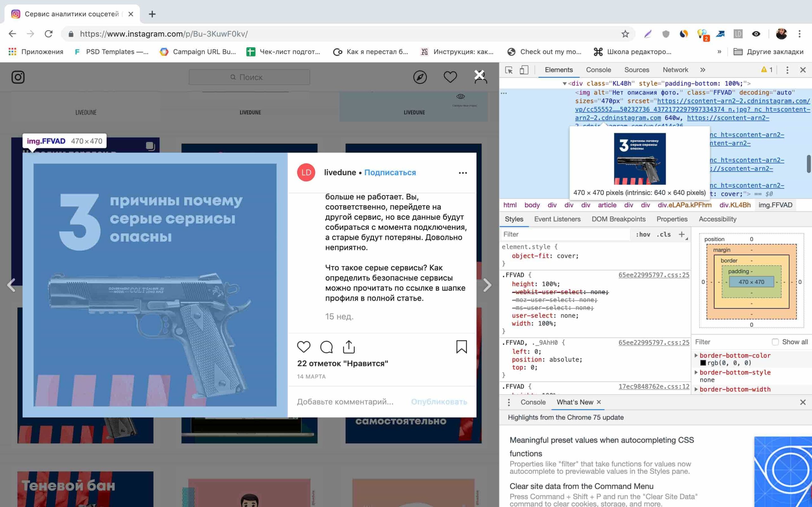Open post options three-dots menu
Image resolution: width=812 pixels, height=507 pixels.
click(463, 173)
